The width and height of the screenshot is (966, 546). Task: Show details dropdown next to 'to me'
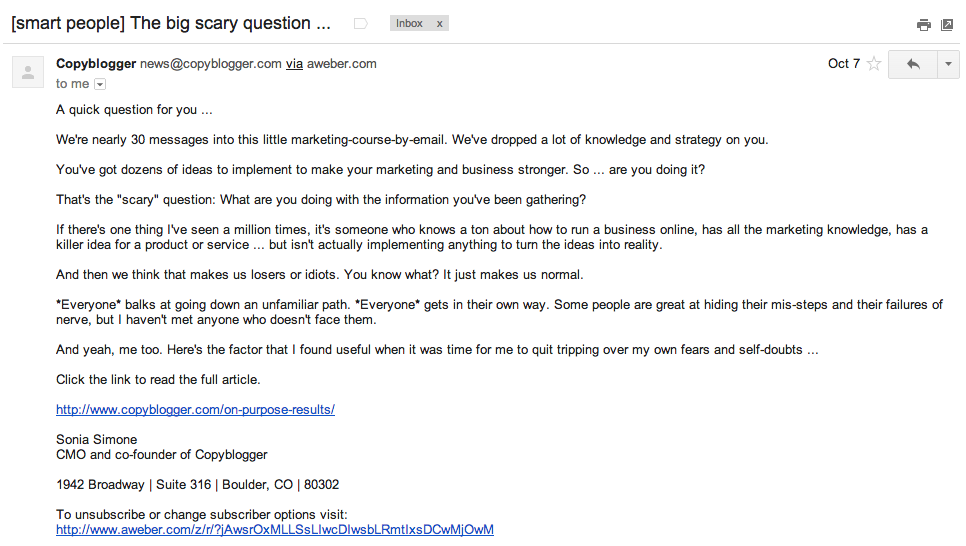click(x=100, y=84)
